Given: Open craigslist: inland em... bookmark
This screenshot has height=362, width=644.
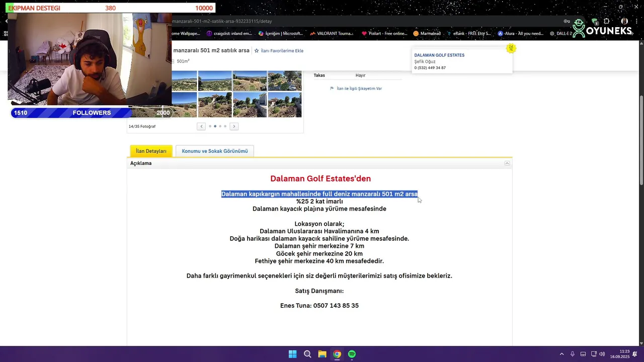Looking at the screenshot, I should [229, 34].
